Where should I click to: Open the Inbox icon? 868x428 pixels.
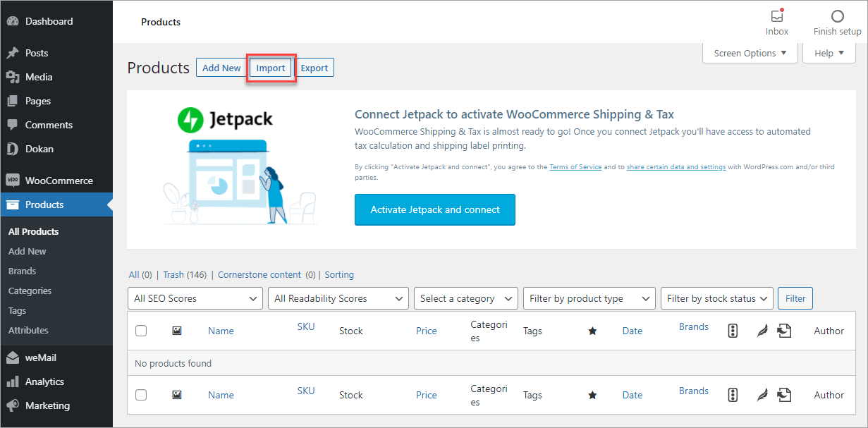click(x=777, y=16)
